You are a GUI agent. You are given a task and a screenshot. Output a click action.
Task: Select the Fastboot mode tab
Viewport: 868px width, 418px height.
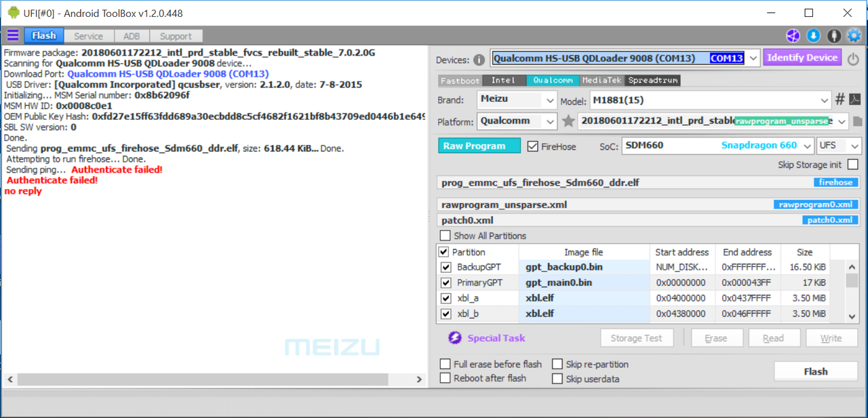click(x=460, y=80)
